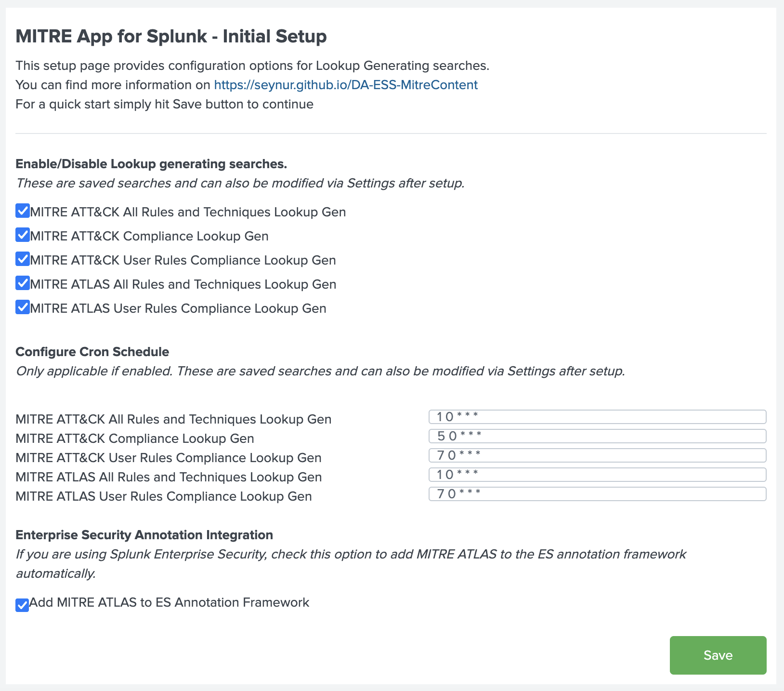Toggle MITRE ATT&CK Compliance Lookup Gen checkbox
This screenshot has width=784, height=691.
[x=23, y=235]
